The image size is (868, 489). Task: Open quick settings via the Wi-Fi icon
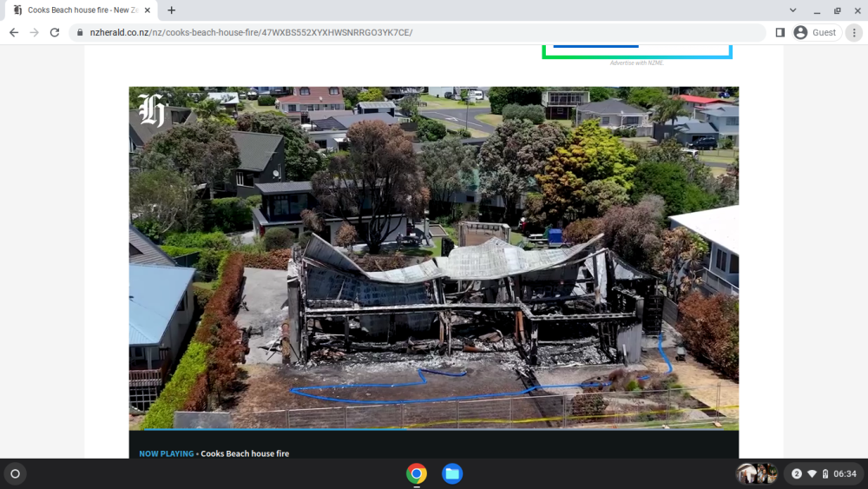[812, 474]
